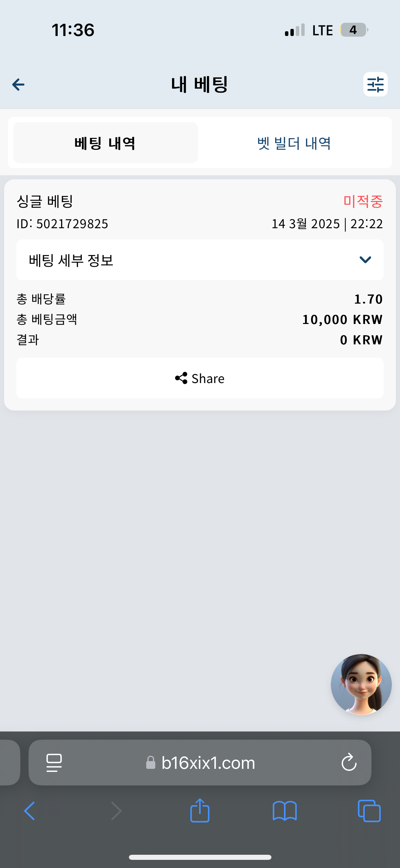Go back in Safari browser
Screen dimensions: 400x868
pyautogui.click(x=30, y=811)
